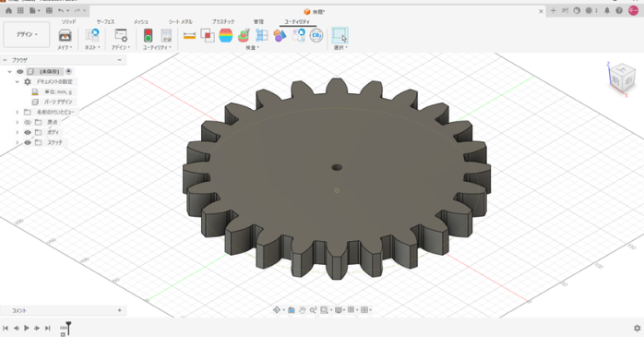The width and height of the screenshot is (644, 337).
Task: Toggle visibility of the unsaved root component
Action: pyautogui.click(x=19, y=71)
